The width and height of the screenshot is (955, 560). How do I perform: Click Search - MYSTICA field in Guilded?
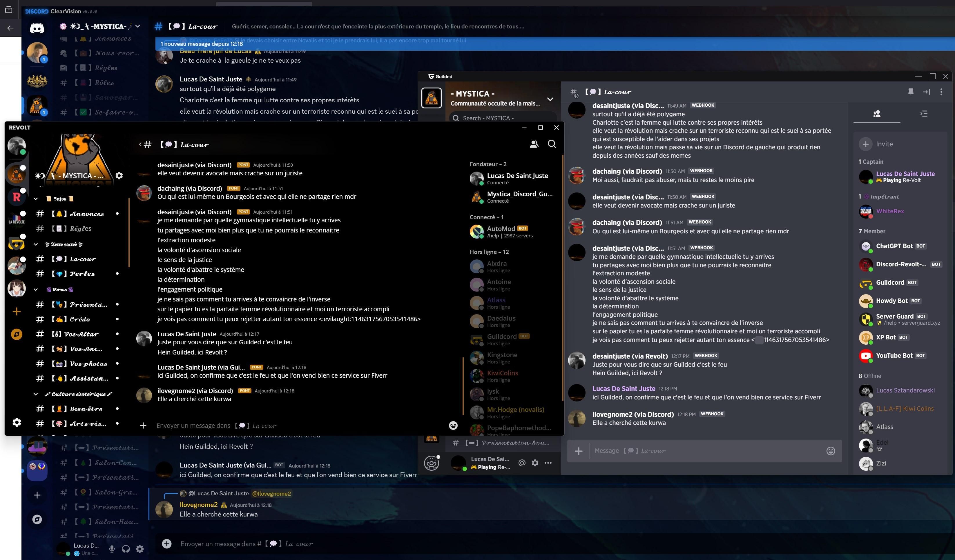point(503,118)
